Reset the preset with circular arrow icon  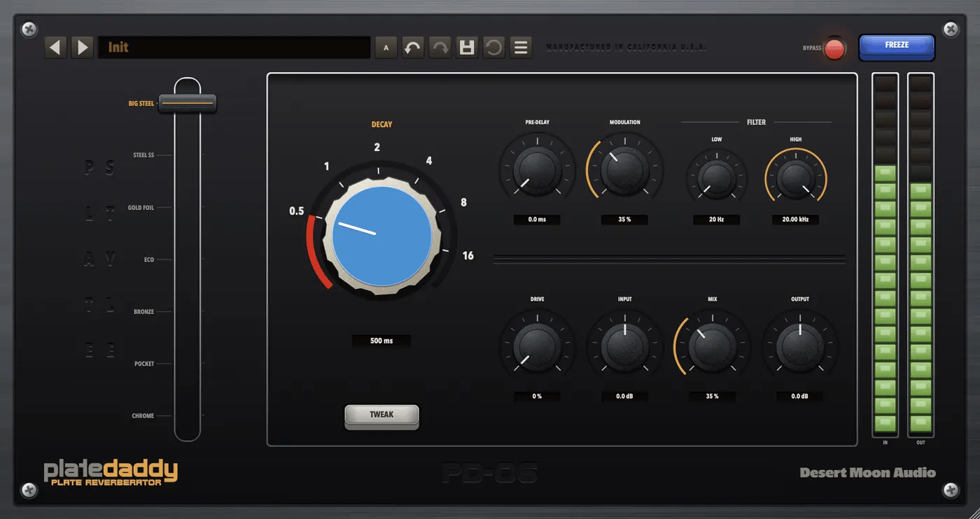493,48
